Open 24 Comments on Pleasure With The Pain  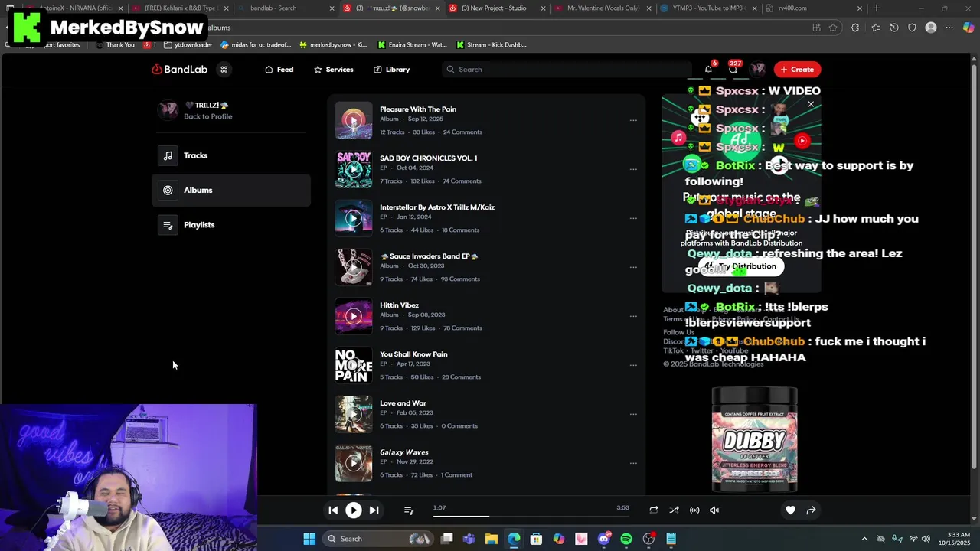pos(462,132)
